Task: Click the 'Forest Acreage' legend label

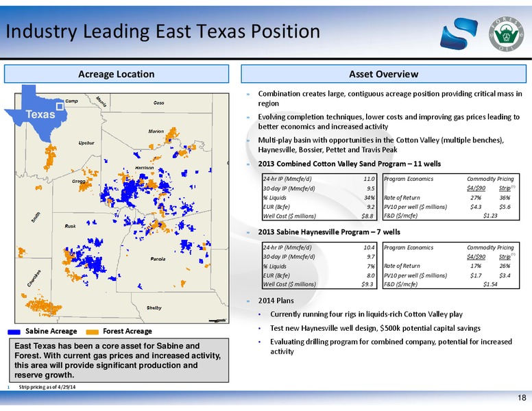Action: point(128,332)
